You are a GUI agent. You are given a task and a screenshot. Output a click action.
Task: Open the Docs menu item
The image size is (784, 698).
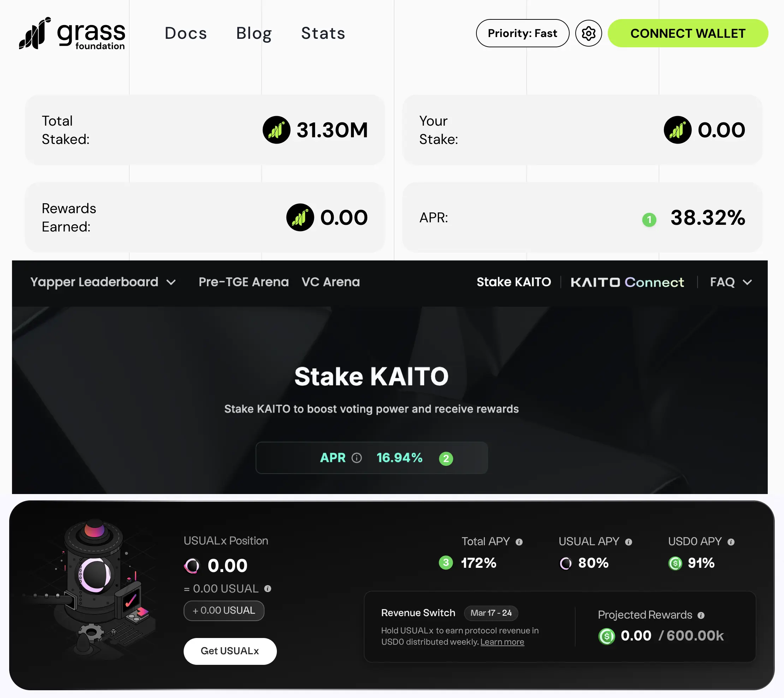tap(186, 34)
